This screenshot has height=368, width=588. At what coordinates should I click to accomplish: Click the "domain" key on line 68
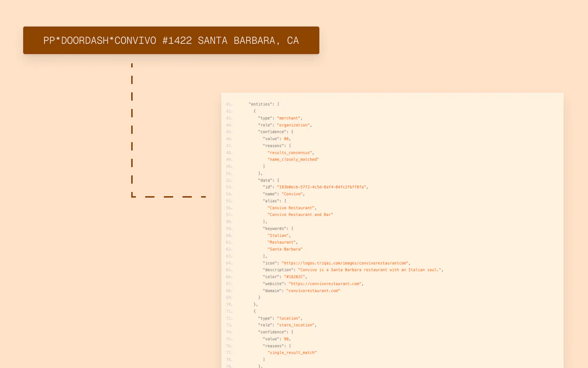tap(272, 291)
